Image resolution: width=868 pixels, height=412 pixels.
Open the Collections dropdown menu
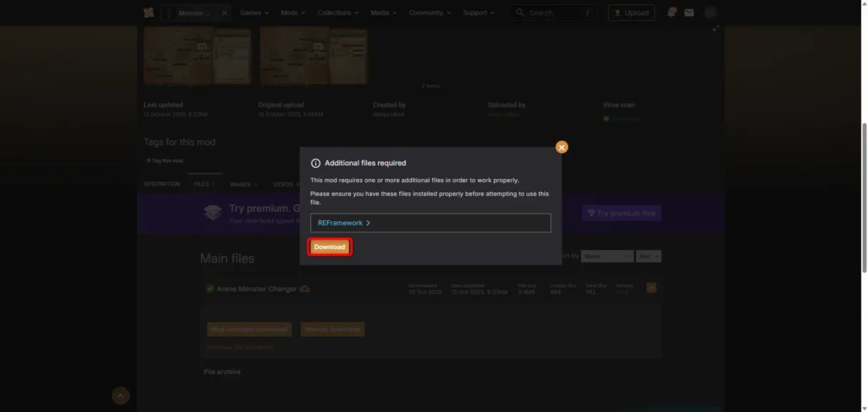[x=337, y=13]
